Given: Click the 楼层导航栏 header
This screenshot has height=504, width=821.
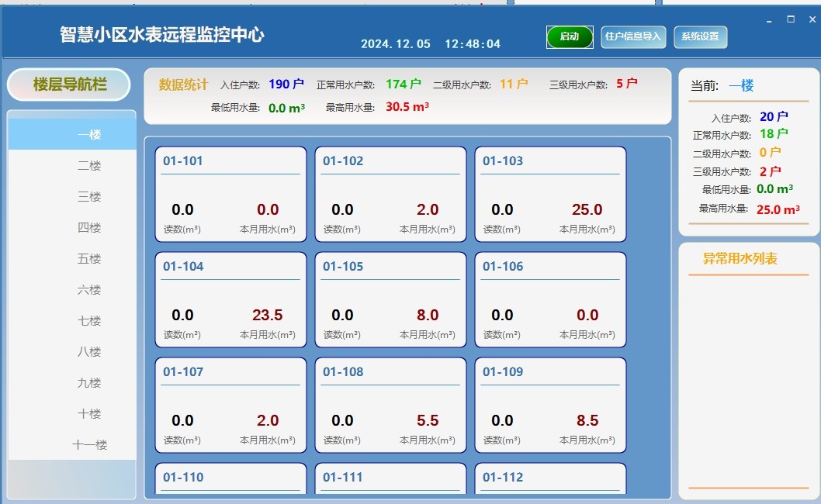Looking at the screenshot, I should pos(68,85).
